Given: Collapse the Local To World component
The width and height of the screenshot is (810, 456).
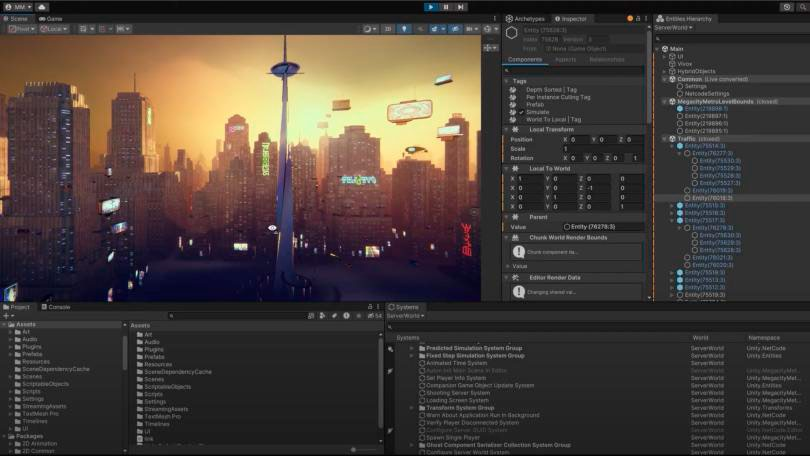Looking at the screenshot, I should click(507, 169).
